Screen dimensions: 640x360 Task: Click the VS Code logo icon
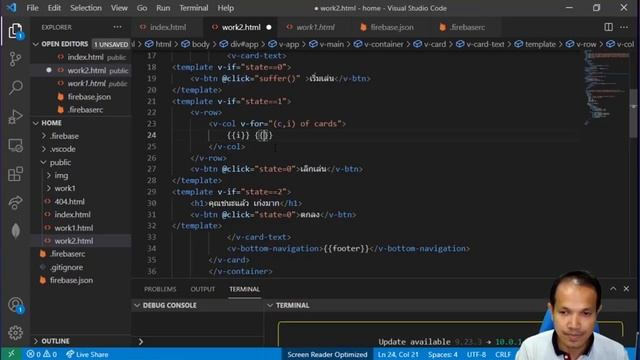point(11,8)
